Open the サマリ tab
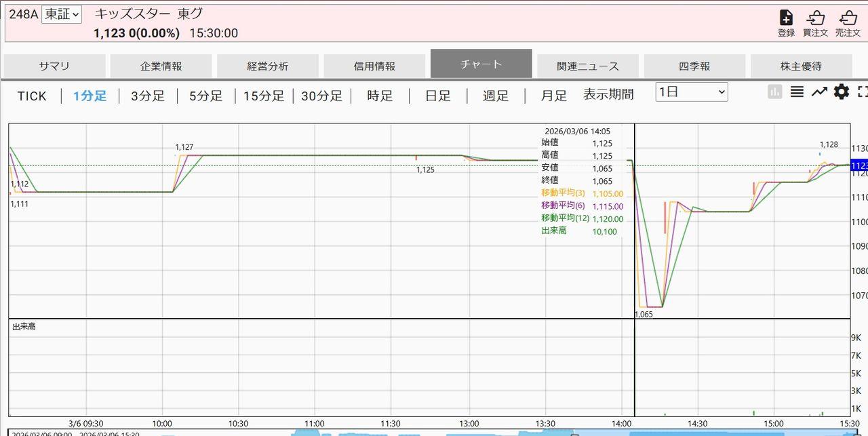Image resolution: width=868 pixels, height=436 pixels. (x=54, y=66)
